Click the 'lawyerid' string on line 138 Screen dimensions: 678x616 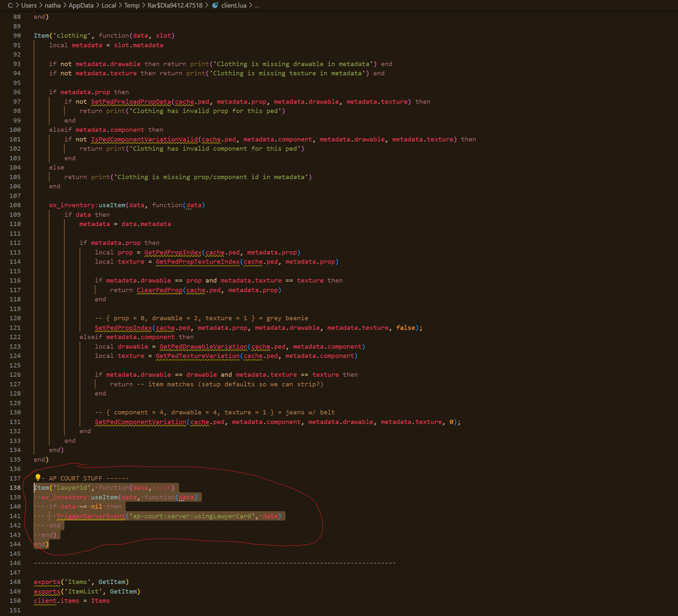coord(72,488)
